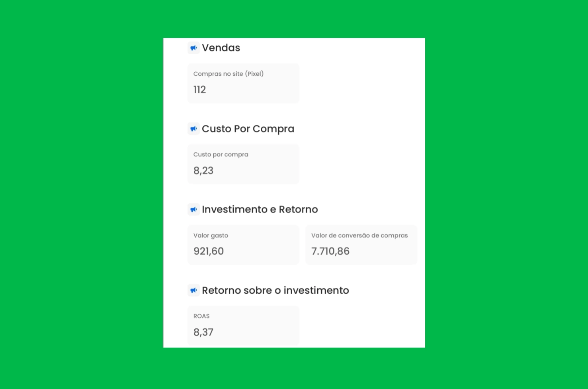Click the Retorno sobre o investimento heading
The image size is (588, 389).
pyautogui.click(x=275, y=290)
